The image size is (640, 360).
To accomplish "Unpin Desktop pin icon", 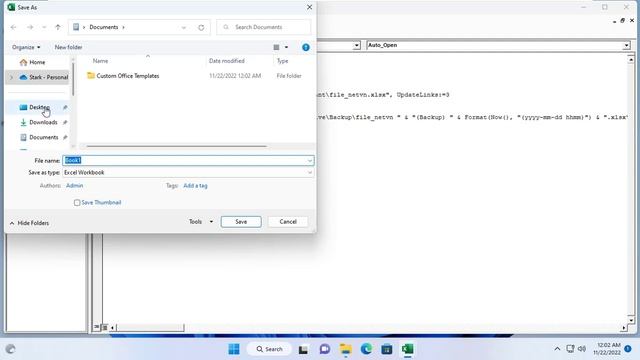I will 65,107.
